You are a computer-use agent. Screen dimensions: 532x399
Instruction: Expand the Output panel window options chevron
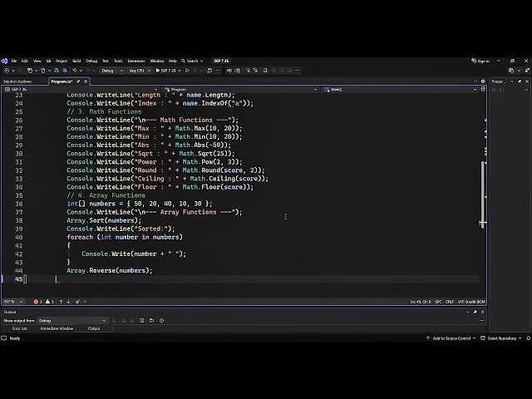click(x=468, y=312)
